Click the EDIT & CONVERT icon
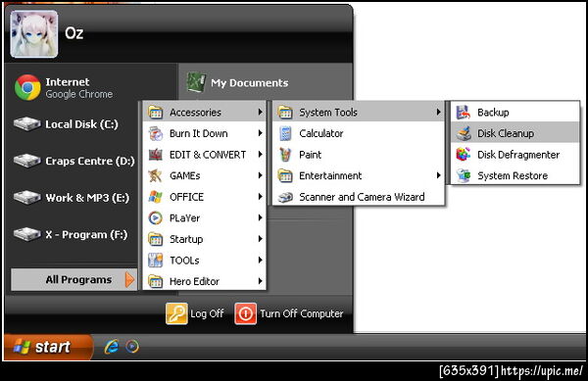The height and width of the screenshot is (381, 588). coord(155,155)
